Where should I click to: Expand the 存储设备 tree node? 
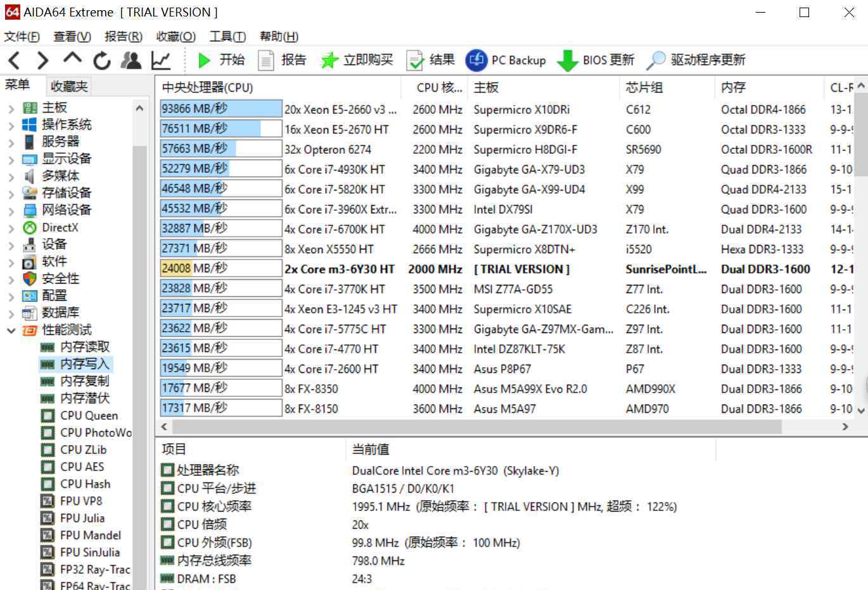[x=11, y=194]
